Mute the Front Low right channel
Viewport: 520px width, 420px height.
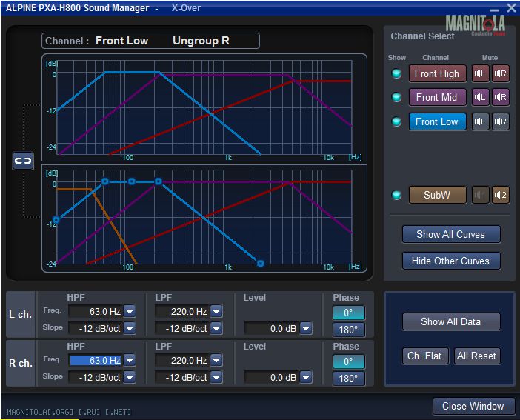click(x=501, y=121)
